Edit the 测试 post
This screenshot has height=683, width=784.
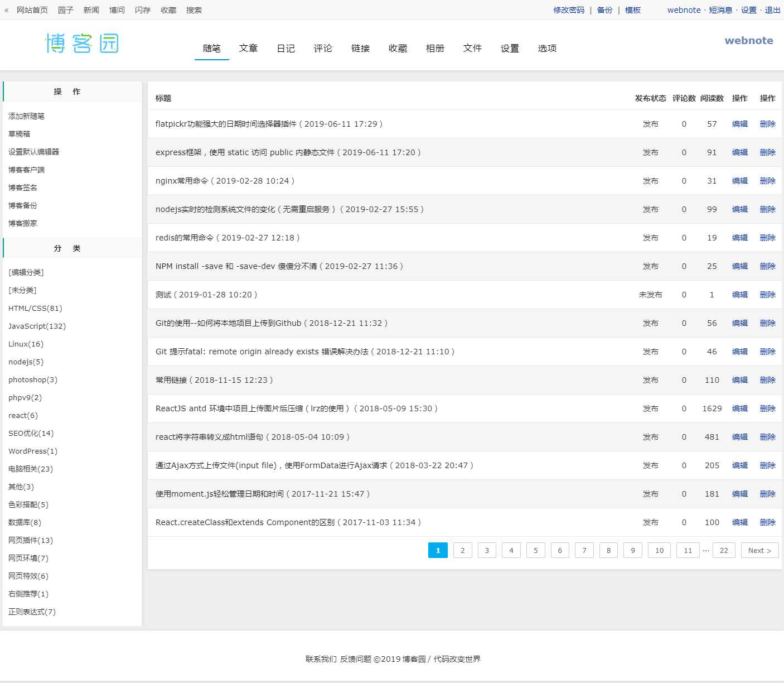740,295
